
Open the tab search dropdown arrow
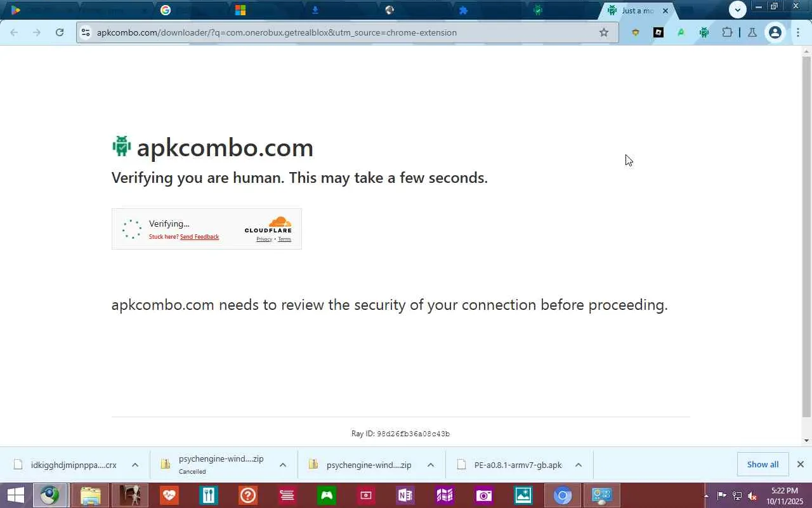[737, 10]
